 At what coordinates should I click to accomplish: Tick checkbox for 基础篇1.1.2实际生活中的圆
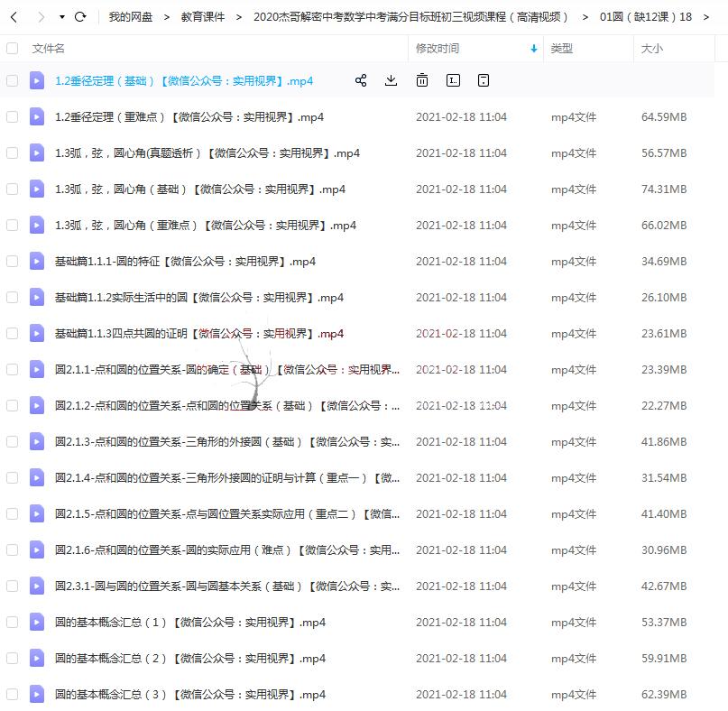click(x=12, y=297)
